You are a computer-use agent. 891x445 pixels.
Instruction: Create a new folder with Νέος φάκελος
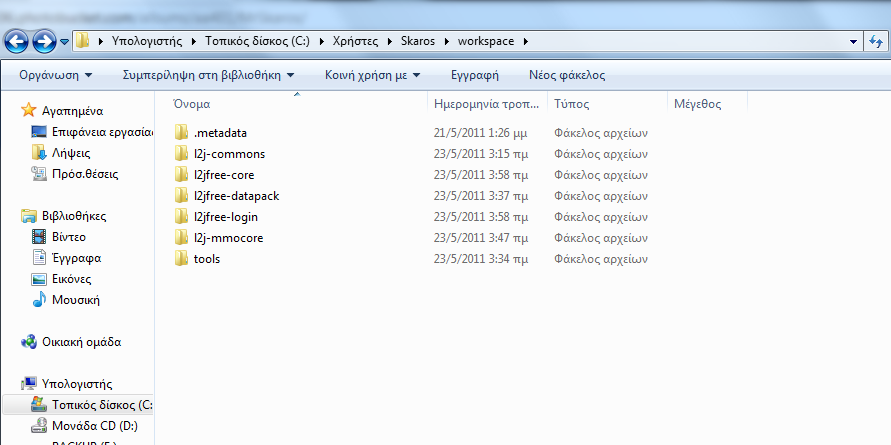pos(567,75)
